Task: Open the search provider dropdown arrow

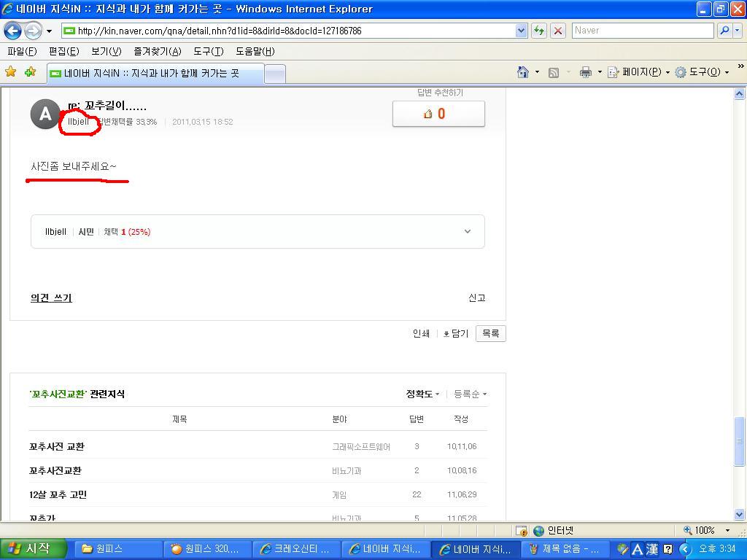Action: coord(737,31)
